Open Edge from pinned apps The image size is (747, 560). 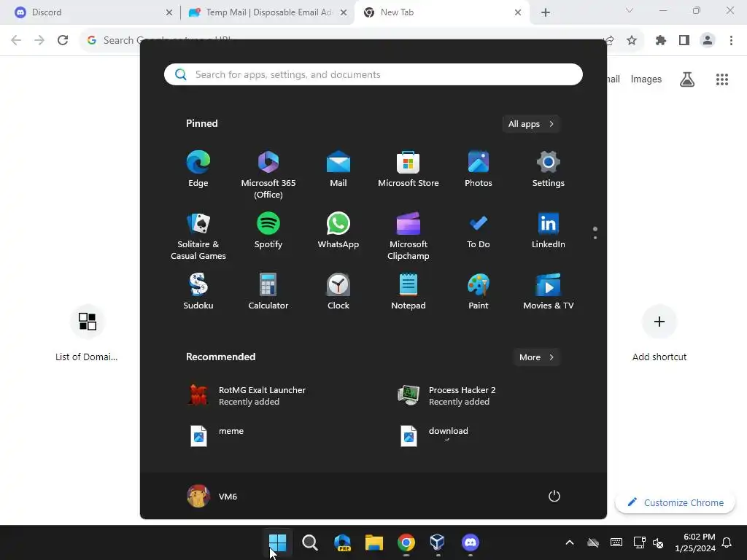(198, 169)
